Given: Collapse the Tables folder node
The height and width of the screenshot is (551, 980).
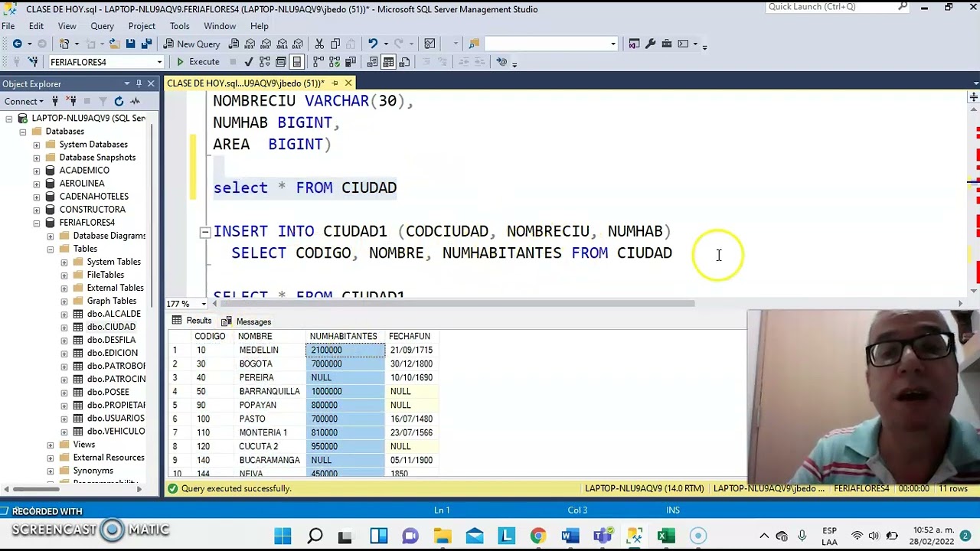Looking at the screenshot, I should [51, 249].
